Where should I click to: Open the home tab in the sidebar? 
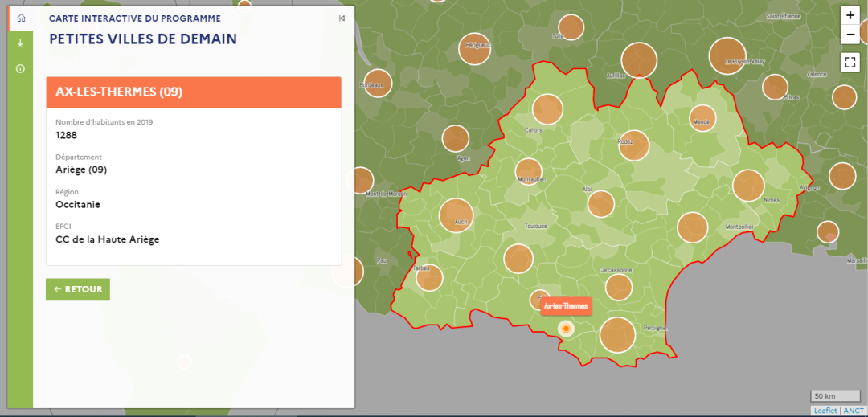(x=21, y=18)
